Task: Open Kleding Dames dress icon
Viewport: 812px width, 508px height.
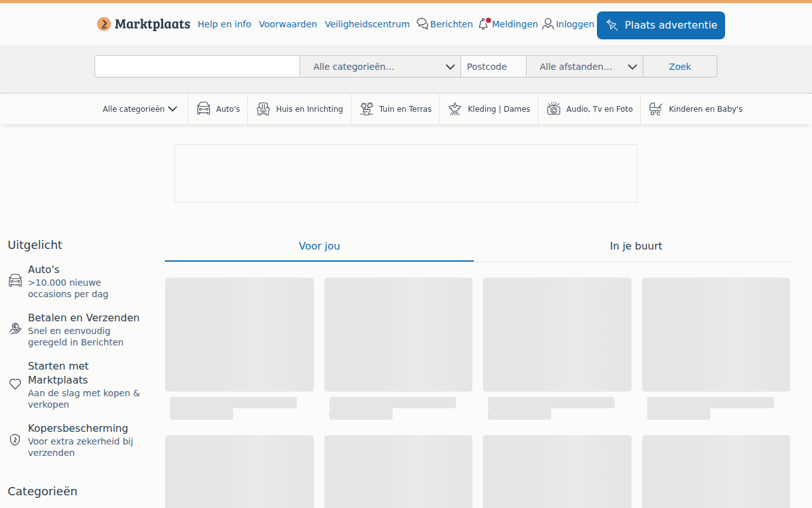Action: tap(455, 109)
